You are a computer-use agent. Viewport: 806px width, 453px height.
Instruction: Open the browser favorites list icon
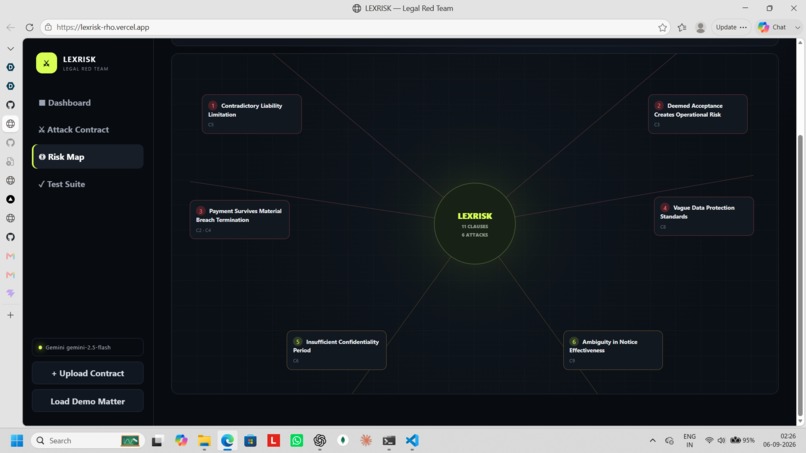[682, 27]
